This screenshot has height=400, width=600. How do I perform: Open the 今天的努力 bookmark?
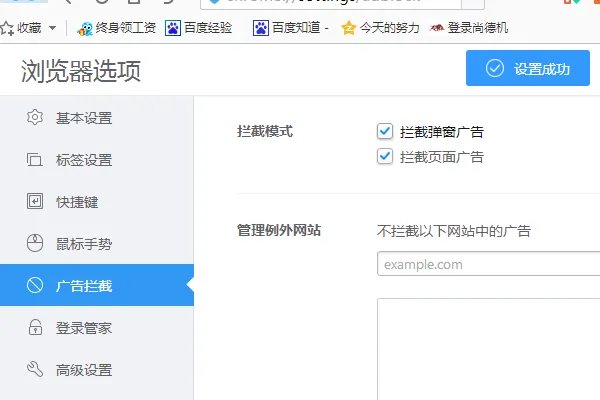point(383,28)
